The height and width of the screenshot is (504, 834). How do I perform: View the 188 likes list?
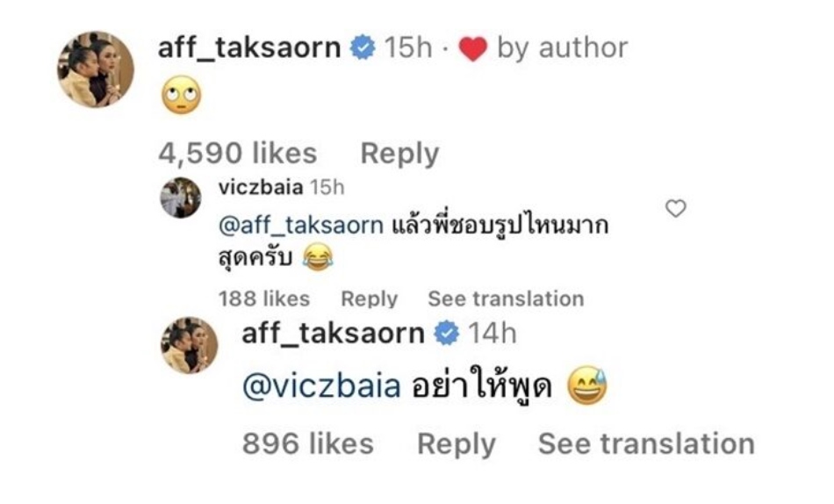tap(264, 299)
